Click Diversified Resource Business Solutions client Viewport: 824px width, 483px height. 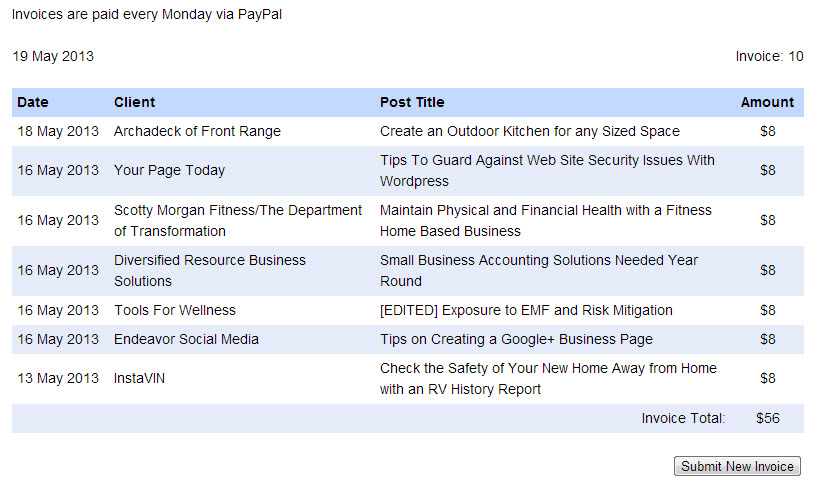210,270
